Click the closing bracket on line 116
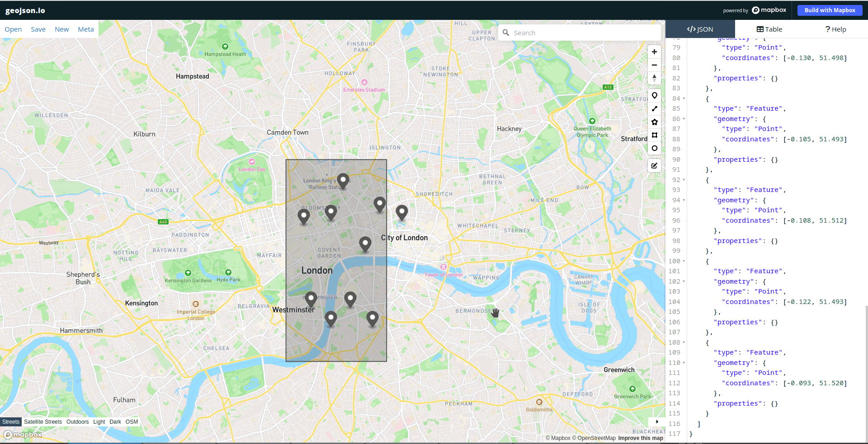868x444 pixels. click(x=699, y=424)
